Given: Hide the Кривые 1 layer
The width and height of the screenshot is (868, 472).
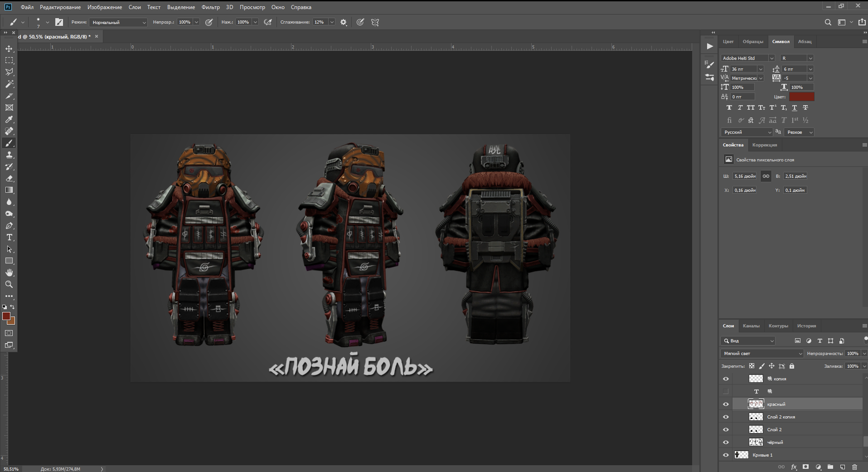Looking at the screenshot, I should [726, 455].
